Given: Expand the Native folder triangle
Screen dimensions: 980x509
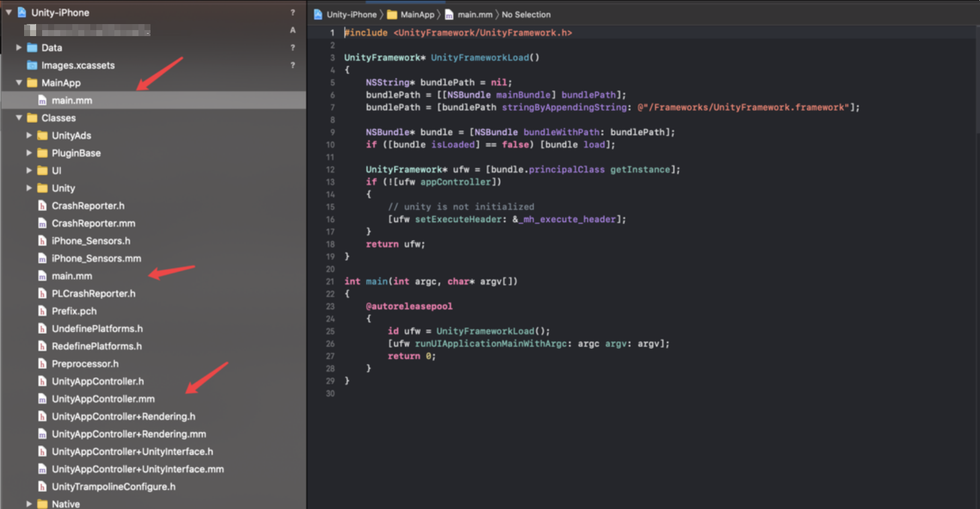Looking at the screenshot, I should click(29, 504).
